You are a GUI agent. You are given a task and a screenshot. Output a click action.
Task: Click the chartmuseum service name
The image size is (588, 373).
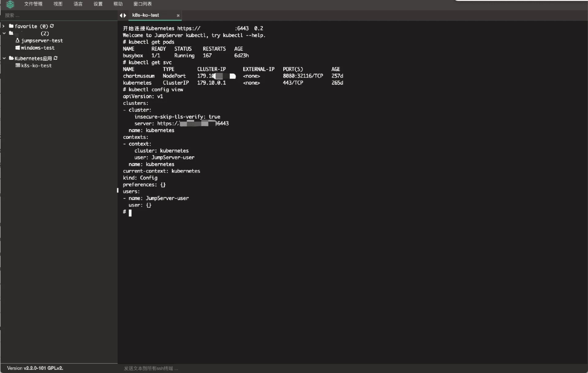(139, 76)
